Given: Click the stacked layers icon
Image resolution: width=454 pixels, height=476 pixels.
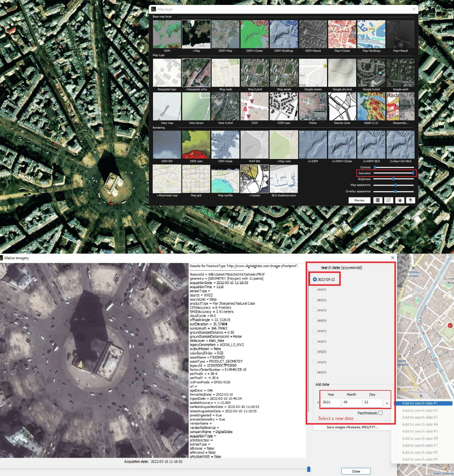Looking at the screenshot, I should (410, 200).
